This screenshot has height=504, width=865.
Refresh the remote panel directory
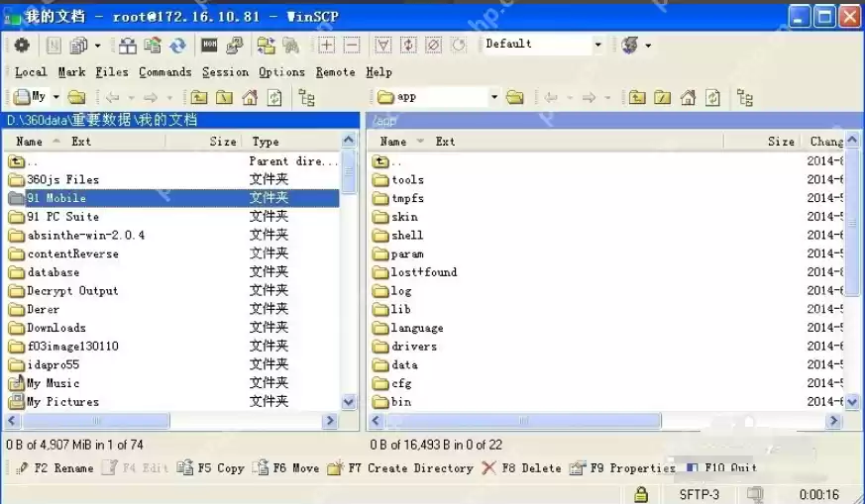click(x=712, y=97)
